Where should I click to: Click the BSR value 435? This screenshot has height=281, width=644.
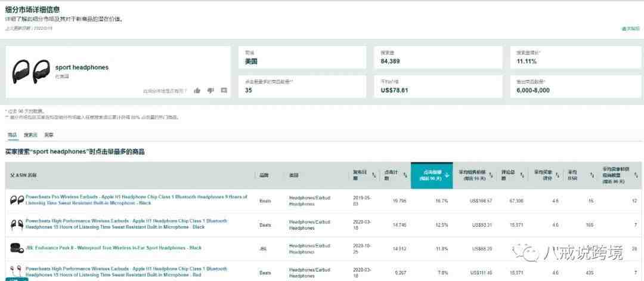click(x=590, y=273)
